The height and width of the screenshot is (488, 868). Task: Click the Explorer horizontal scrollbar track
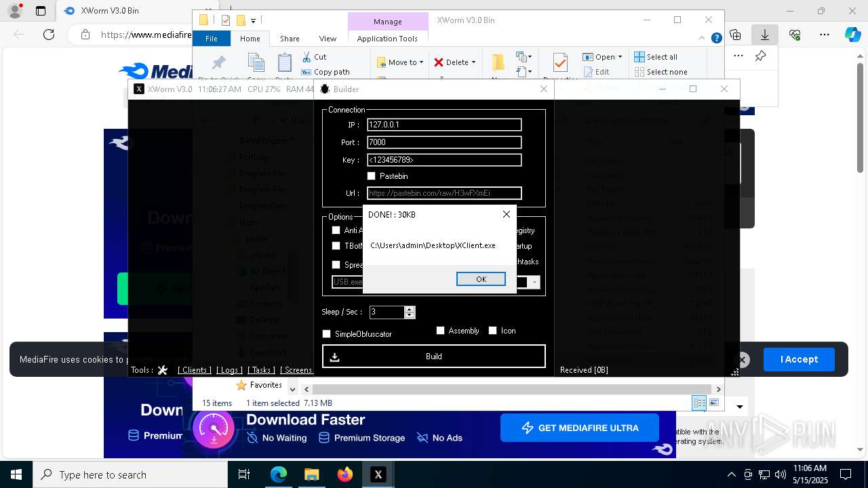pyautogui.click(x=512, y=390)
